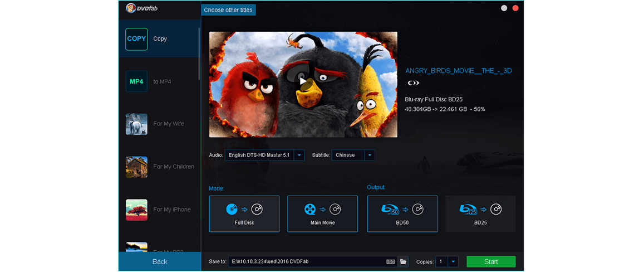This screenshot has height=272, width=644.
Task: Click the 'Blu-ray Full Disc BD25' text
Action: [x=434, y=100]
